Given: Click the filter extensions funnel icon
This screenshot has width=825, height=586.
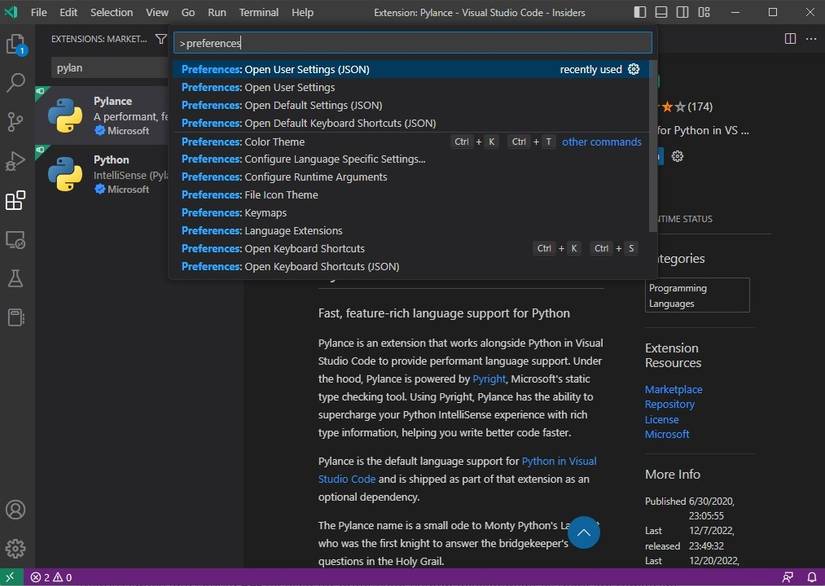Looking at the screenshot, I should click(161, 40).
